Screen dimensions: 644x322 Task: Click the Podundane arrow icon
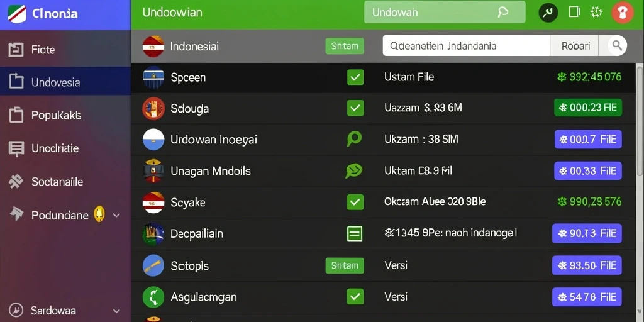16,214
